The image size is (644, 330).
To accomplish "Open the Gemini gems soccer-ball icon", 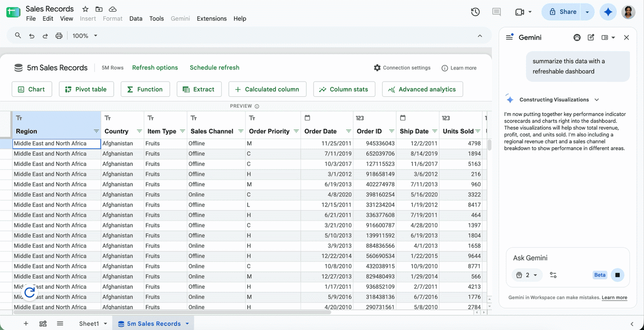I will coord(577,37).
